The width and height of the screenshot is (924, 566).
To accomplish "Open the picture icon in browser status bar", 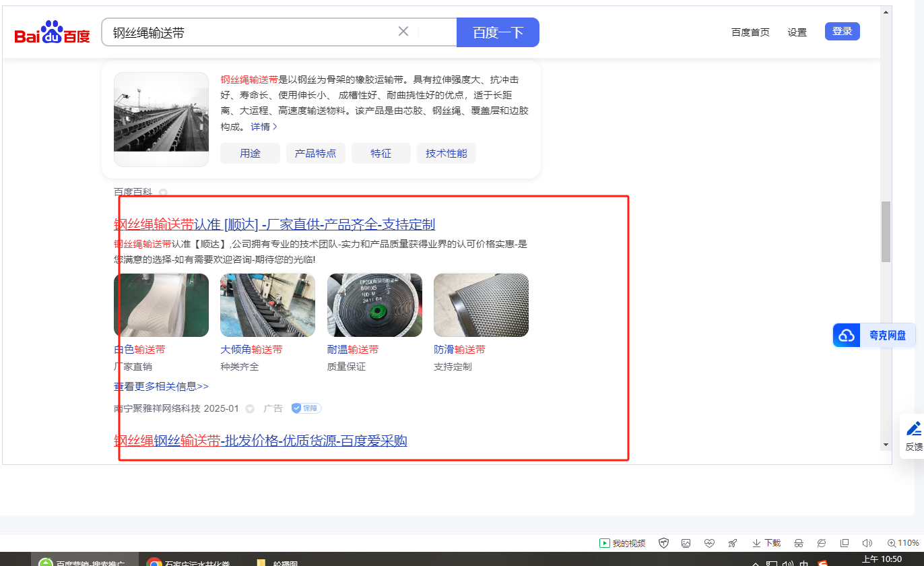I will [686, 543].
